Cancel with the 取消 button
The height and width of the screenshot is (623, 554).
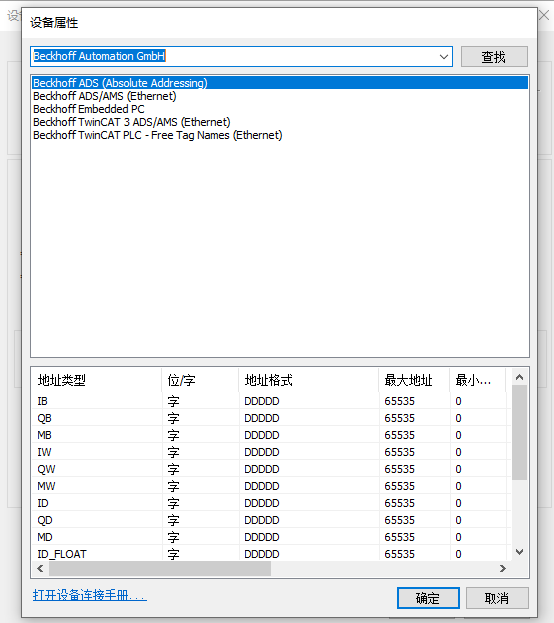(497, 598)
